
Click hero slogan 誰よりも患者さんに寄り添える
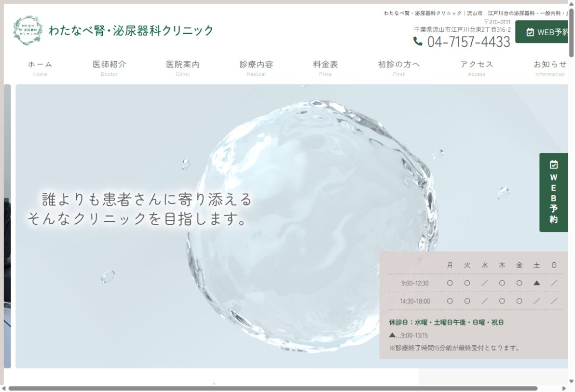[x=147, y=200]
